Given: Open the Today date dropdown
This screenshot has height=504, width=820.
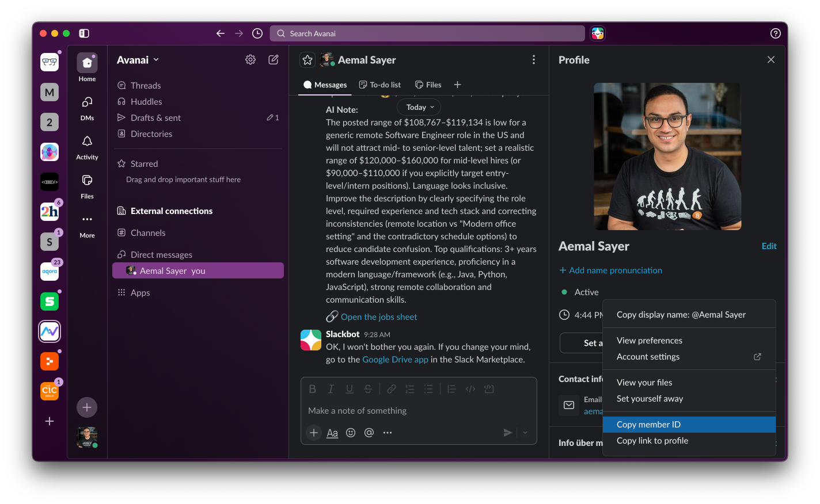Looking at the screenshot, I should (x=419, y=107).
